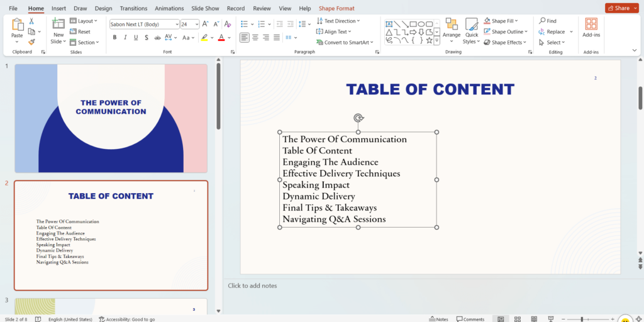Click the Format Painter brush icon
Image resolution: width=644 pixels, height=322 pixels.
(31, 42)
